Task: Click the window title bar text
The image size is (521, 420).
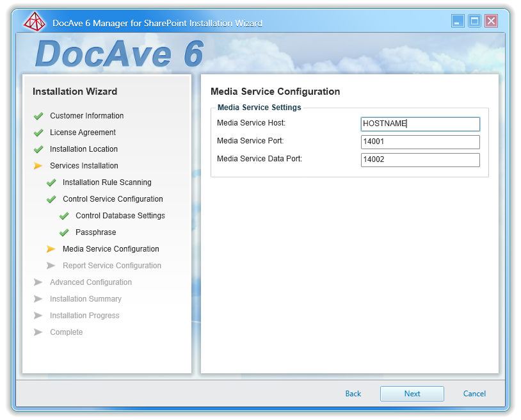Action: click(157, 23)
